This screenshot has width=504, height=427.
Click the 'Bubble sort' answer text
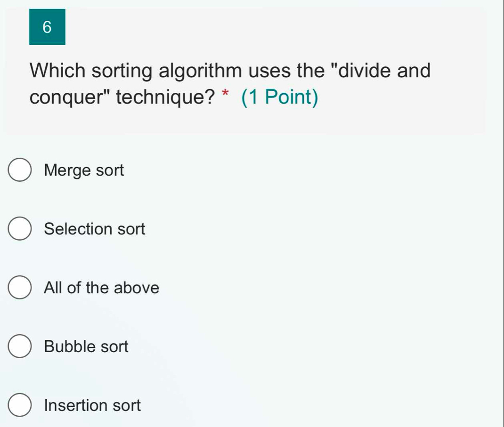pyautogui.click(x=86, y=347)
